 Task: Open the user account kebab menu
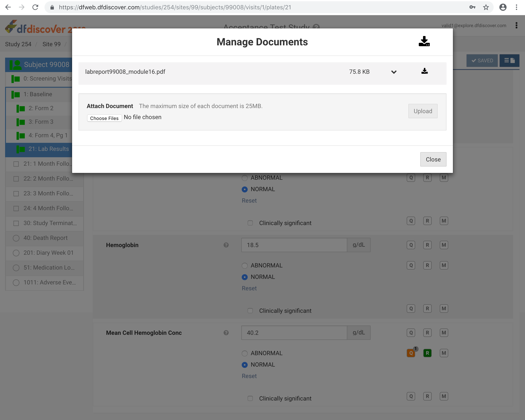click(516, 26)
